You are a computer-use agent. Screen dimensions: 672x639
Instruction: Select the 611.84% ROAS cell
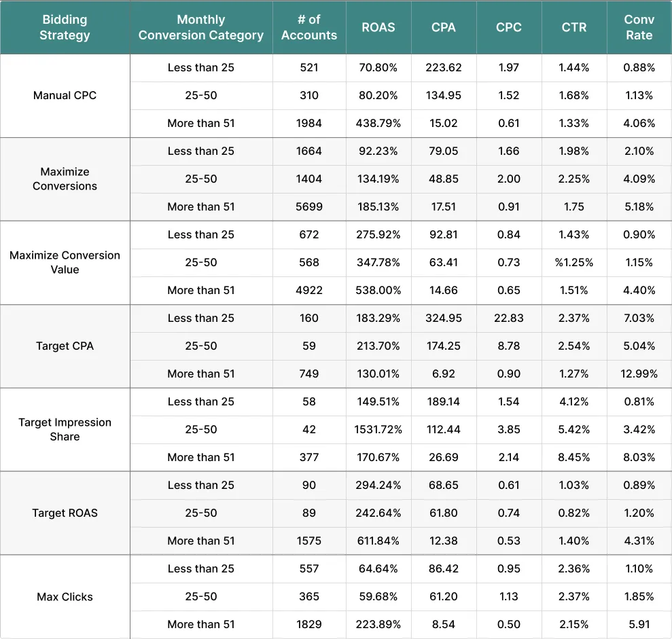tap(378, 541)
